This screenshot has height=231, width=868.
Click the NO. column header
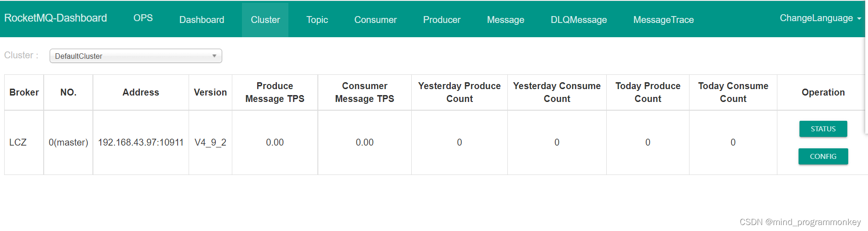click(68, 92)
